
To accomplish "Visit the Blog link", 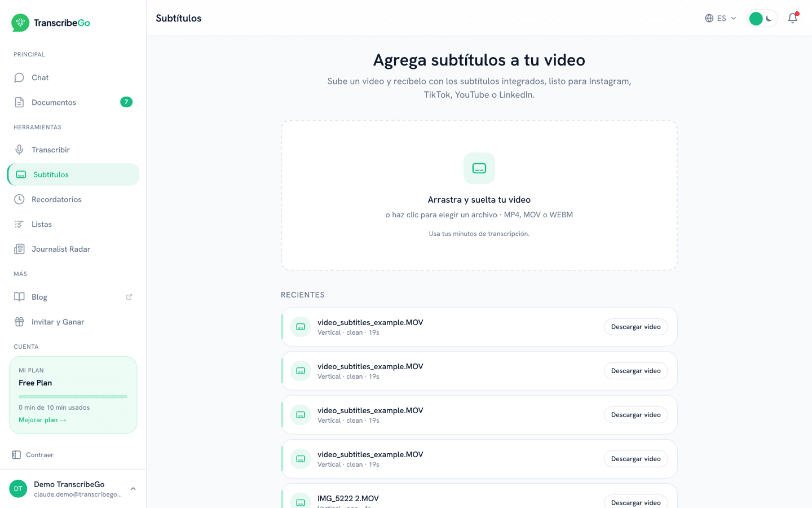I will click(x=73, y=297).
